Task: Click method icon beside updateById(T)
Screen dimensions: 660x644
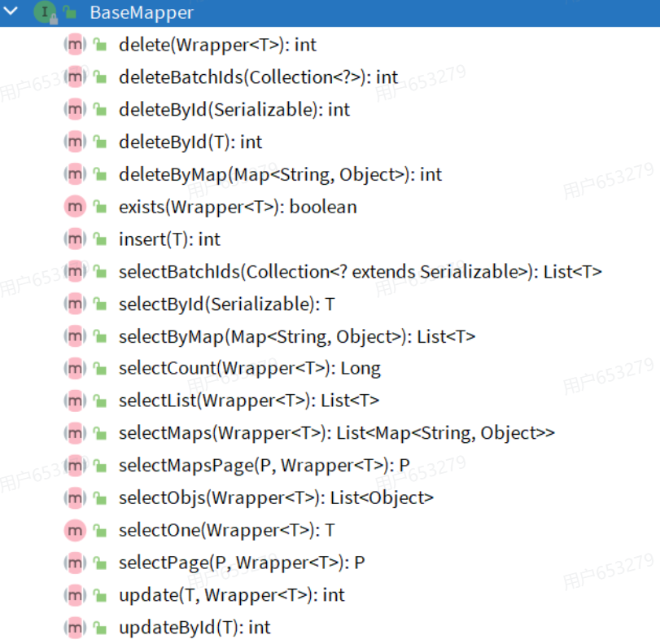Action: [x=75, y=628]
